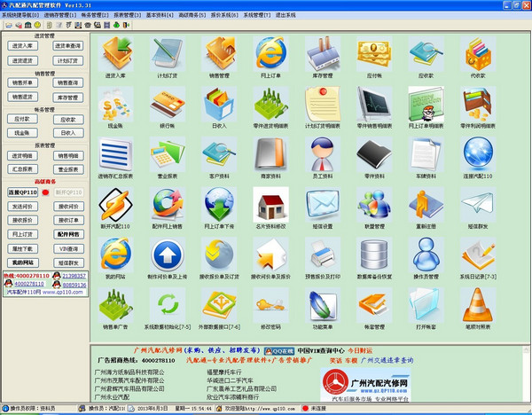Click the 应付款 sidebar button
The width and height of the screenshot is (532, 415).
pos(23,119)
